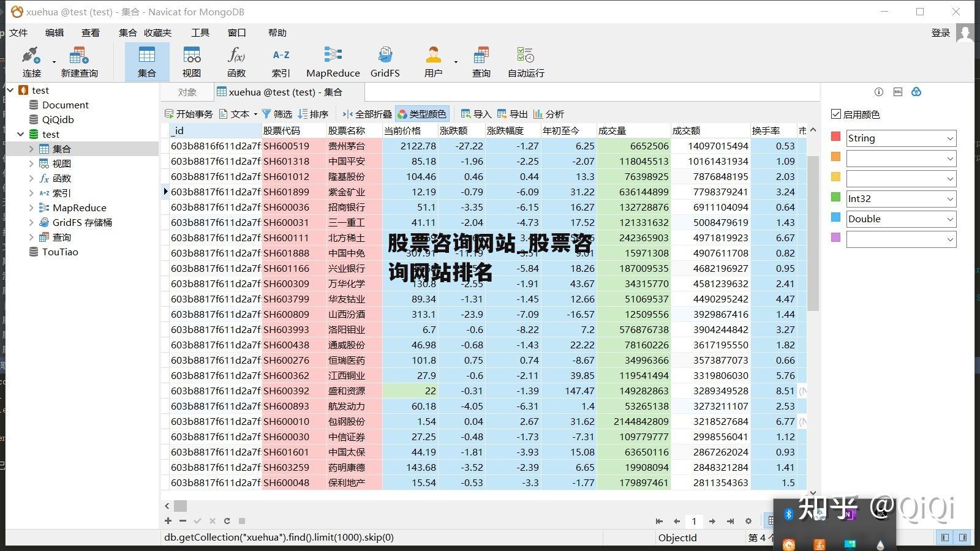Click the red color swatch for String
The image size is (980, 551).
[835, 137]
